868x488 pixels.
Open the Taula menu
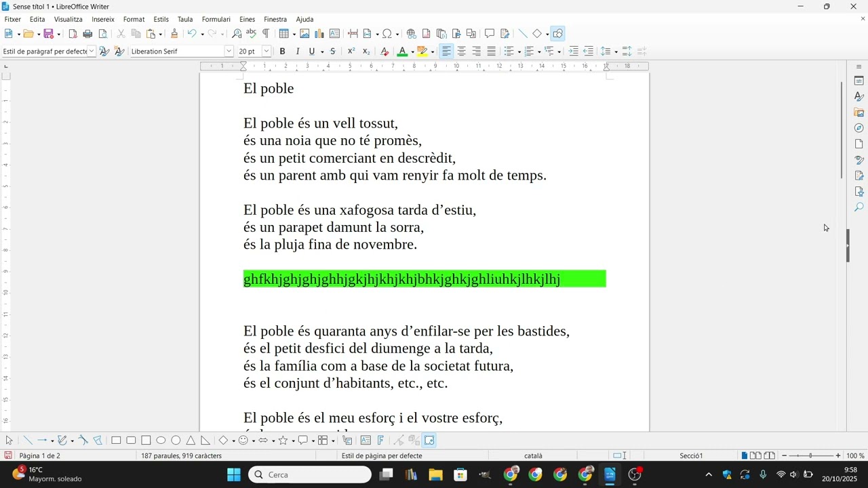pyautogui.click(x=185, y=19)
